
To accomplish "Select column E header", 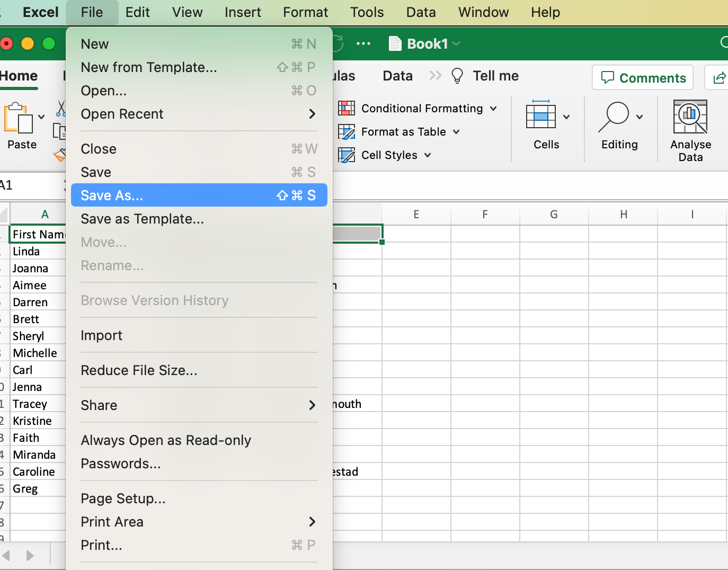I will coord(416,214).
